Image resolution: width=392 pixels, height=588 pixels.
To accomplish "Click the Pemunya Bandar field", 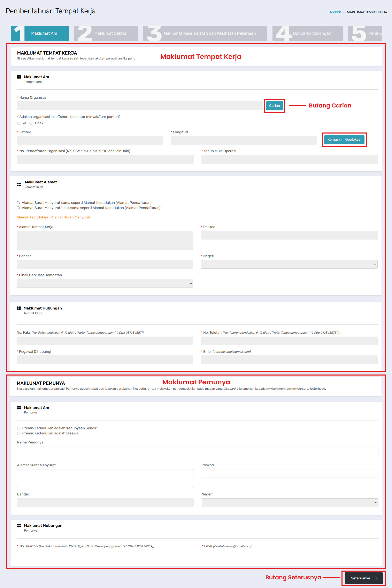I will [x=105, y=503].
